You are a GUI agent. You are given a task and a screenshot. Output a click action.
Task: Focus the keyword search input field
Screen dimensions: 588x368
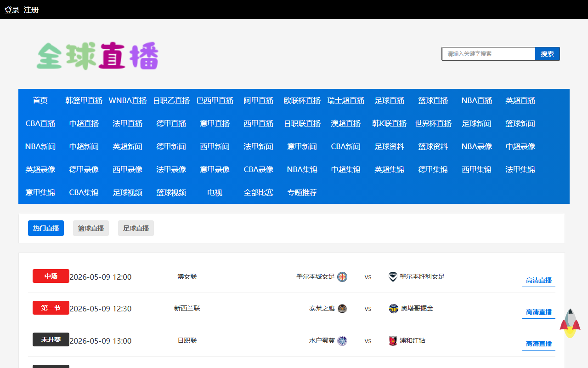point(488,54)
